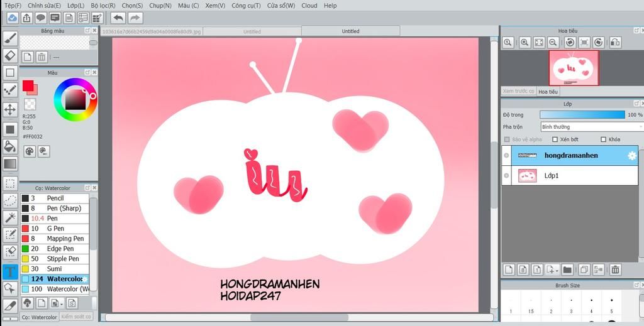Switch to the Kiểm soát cọ tab
Image resolution: width=644 pixels, height=326 pixels.
(x=76, y=317)
